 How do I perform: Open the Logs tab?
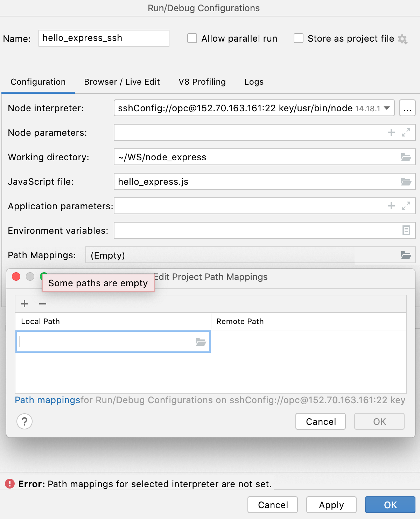point(253,82)
